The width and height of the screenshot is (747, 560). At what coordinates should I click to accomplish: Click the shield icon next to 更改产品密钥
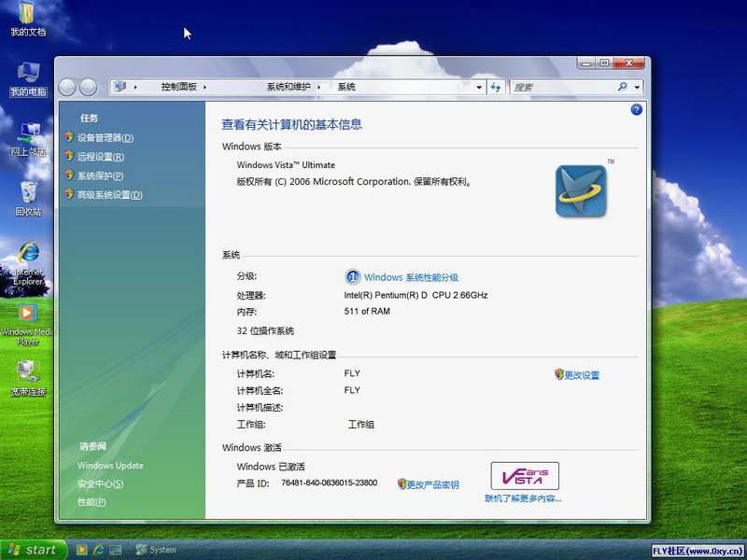(x=402, y=483)
